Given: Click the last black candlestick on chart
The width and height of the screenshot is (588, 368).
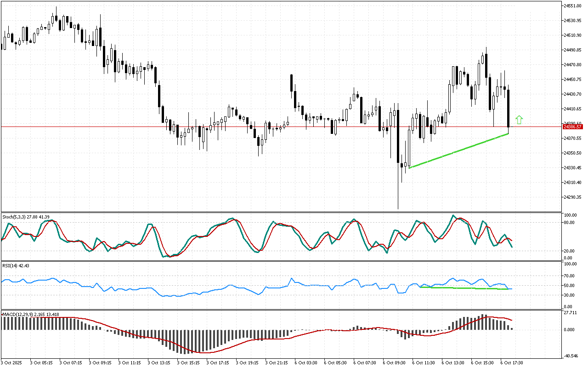Looking at the screenshot, I should tap(509, 108).
